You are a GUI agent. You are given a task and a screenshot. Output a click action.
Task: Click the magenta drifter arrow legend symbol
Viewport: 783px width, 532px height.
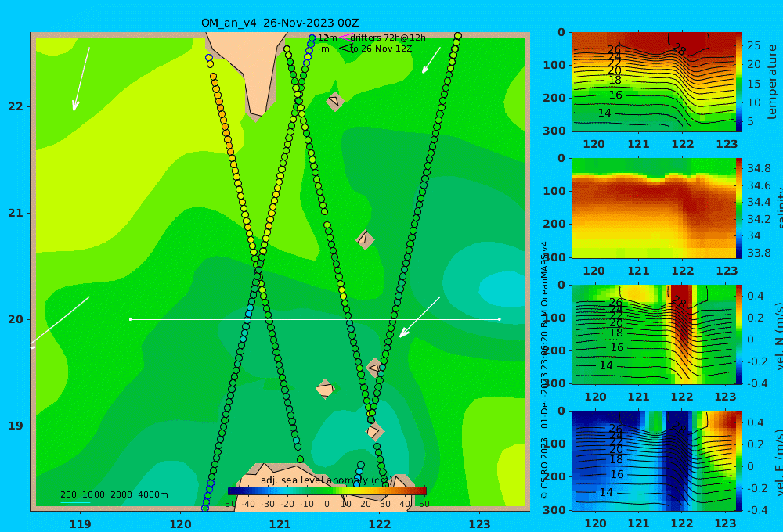[x=345, y=37]
